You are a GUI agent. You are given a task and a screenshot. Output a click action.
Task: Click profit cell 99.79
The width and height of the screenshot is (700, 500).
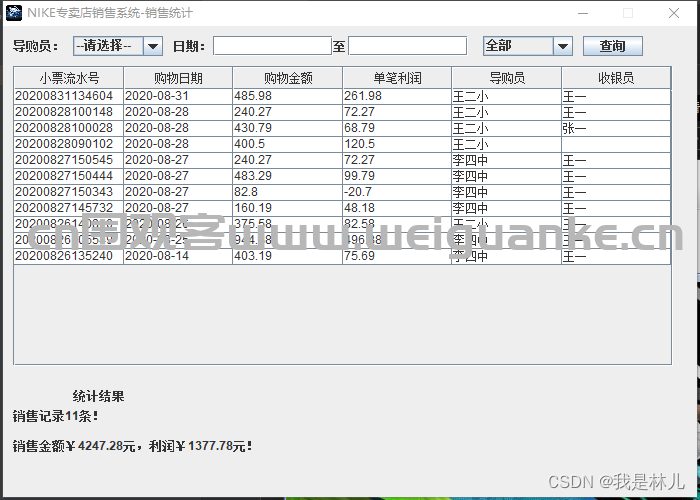tap(397, 176)
